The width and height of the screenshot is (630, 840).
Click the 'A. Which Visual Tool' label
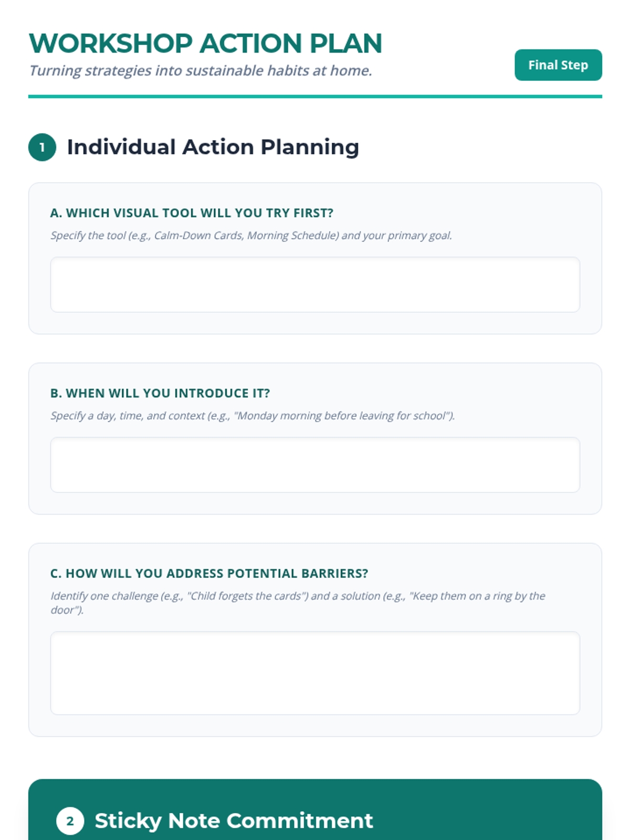click(192, 213)
